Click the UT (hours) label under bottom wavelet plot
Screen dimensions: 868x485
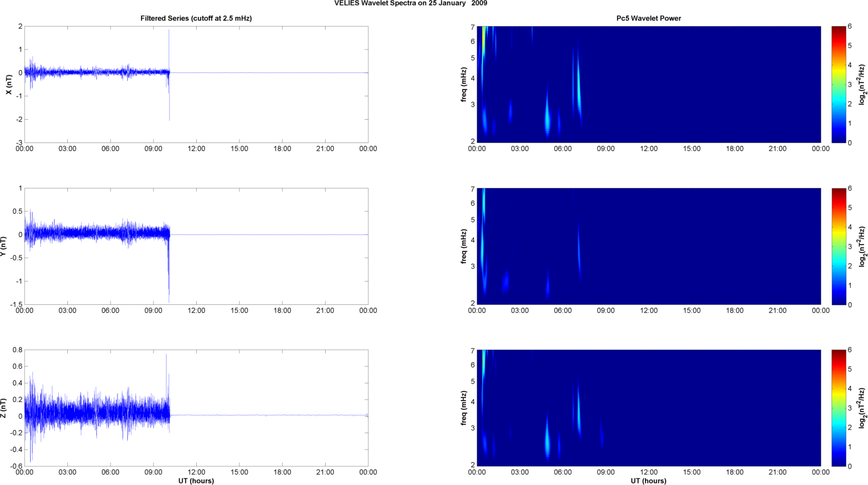coord(648,481)
